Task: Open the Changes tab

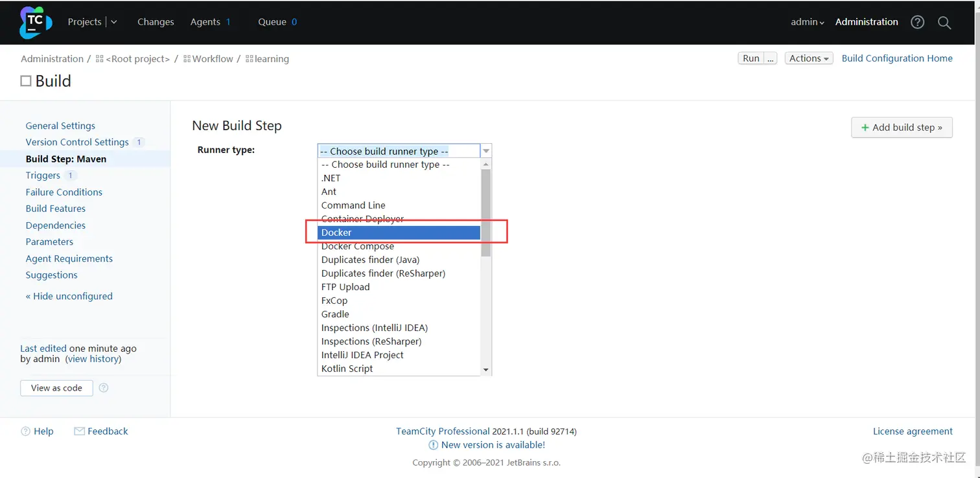Action: (156, 22)
